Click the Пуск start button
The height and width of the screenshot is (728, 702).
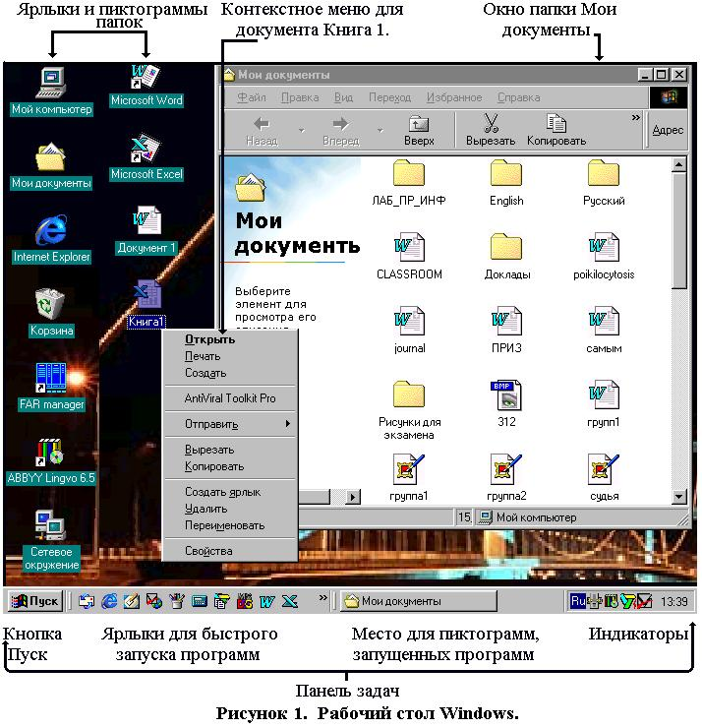pos(35,601)
